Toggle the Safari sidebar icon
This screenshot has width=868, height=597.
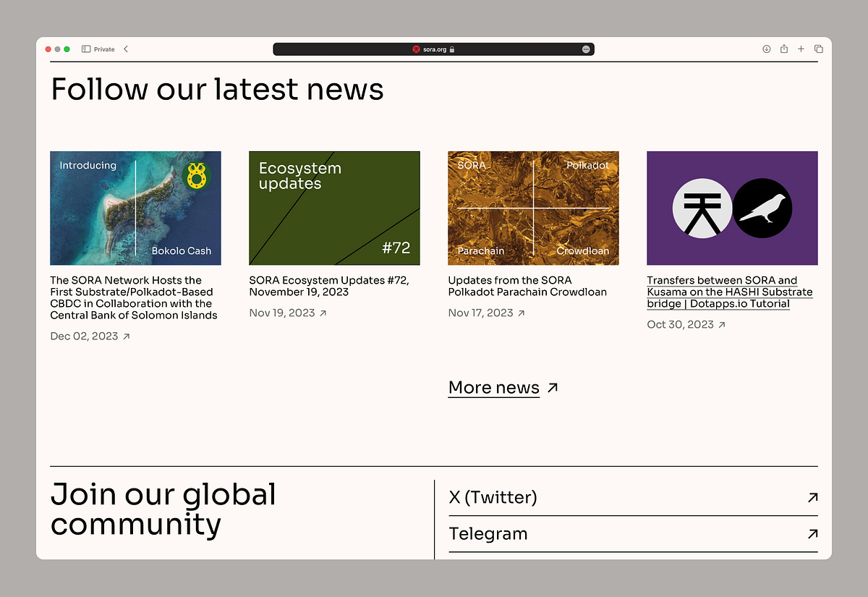pos(86,49)
